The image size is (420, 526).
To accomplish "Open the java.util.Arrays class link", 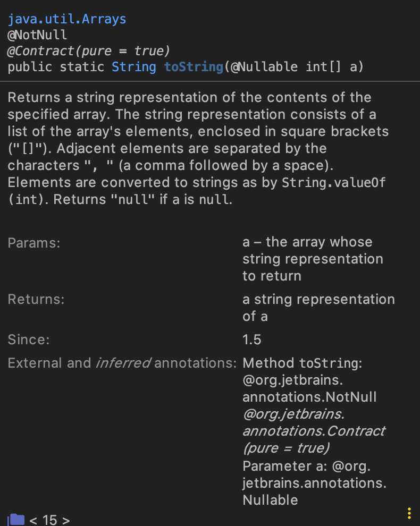I will tap(67, 20).
